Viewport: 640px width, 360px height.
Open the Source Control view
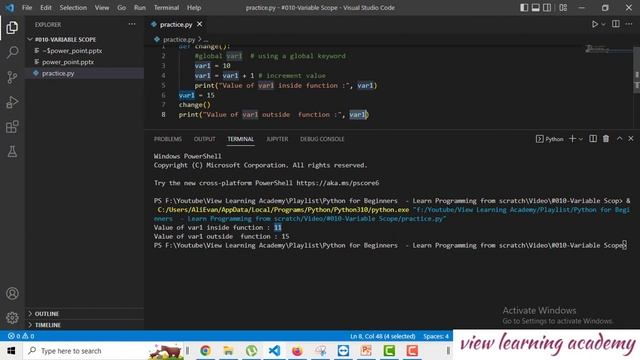[x=12, y=77]
